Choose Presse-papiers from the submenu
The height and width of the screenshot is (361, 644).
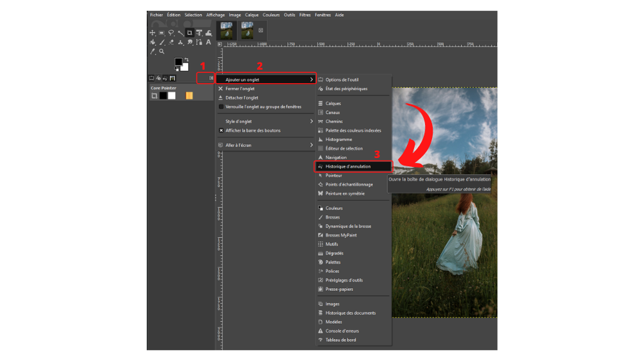pos(353,289)
